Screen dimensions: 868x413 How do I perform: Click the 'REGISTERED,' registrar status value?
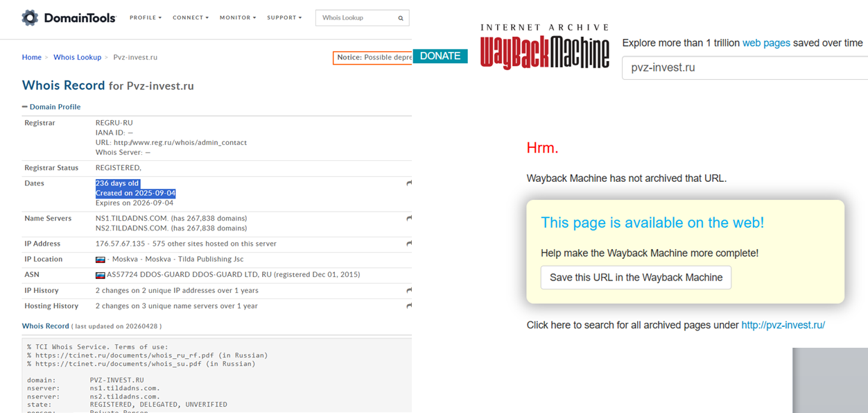[x=118, y=167]
